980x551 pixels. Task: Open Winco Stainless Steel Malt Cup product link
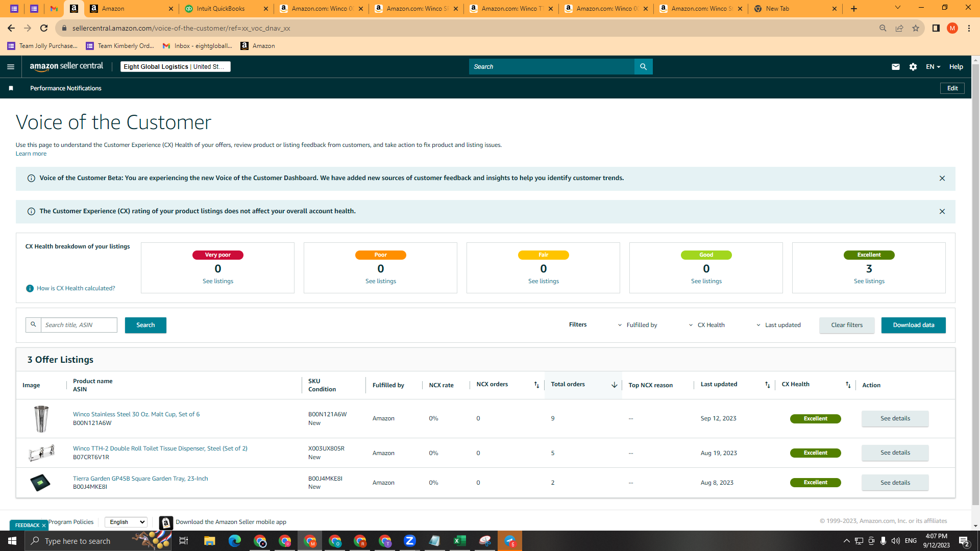136,414
